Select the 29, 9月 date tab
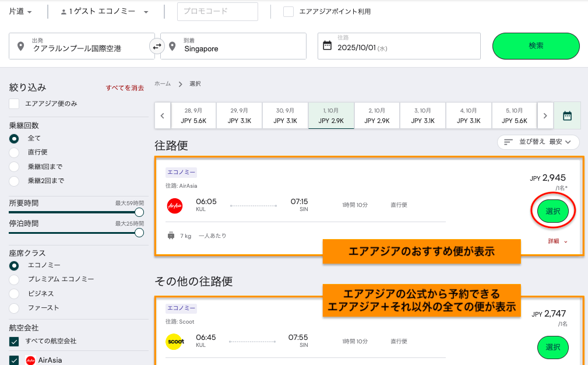This screenshot has width=588, height=365. pyautogui.click(x=240, y=115)
